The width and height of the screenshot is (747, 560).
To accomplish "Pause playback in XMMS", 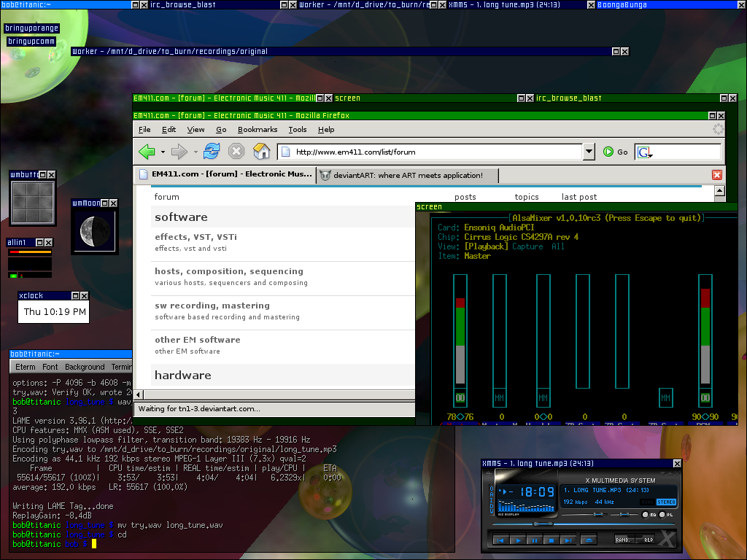I will click(x=535, y=540).
